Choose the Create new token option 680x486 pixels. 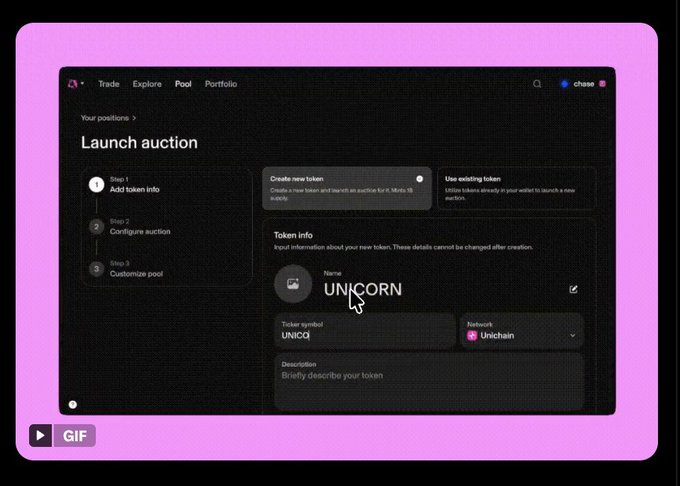coord(347,189)
